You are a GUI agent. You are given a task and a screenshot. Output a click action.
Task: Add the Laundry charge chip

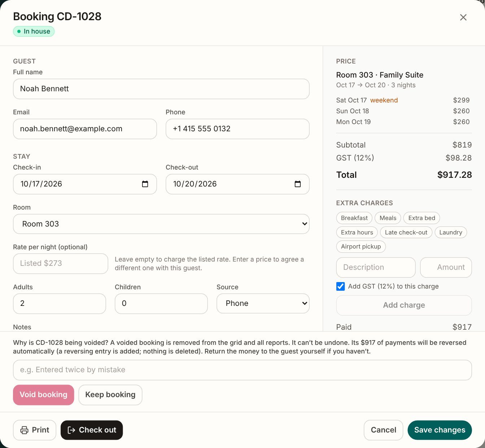tap(451, 232)
